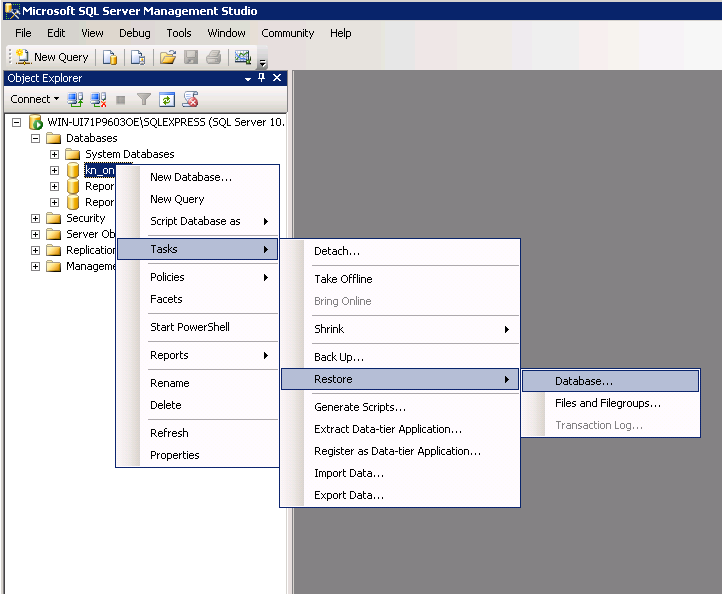
Task: Open the Tools menu
Action: (x=179, y=33)
